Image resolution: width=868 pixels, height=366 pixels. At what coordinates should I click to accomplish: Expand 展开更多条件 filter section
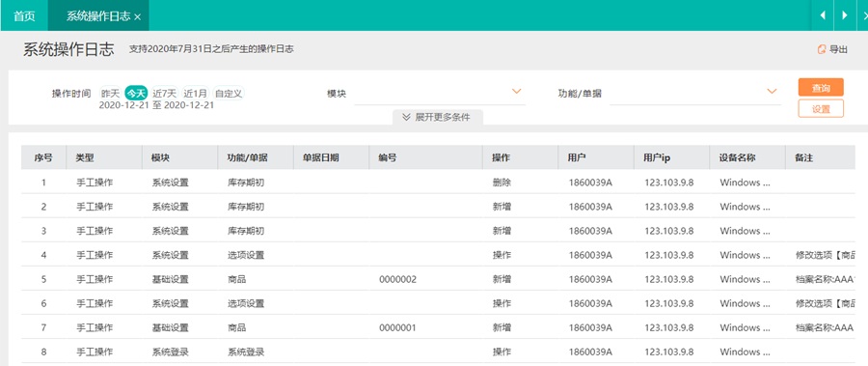[437, 117]
